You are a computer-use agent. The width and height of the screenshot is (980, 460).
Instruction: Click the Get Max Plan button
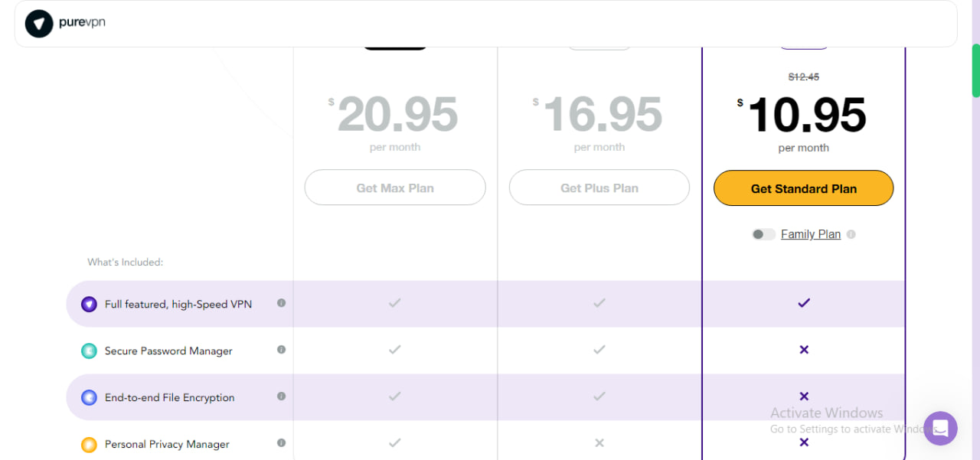[394, 187]
